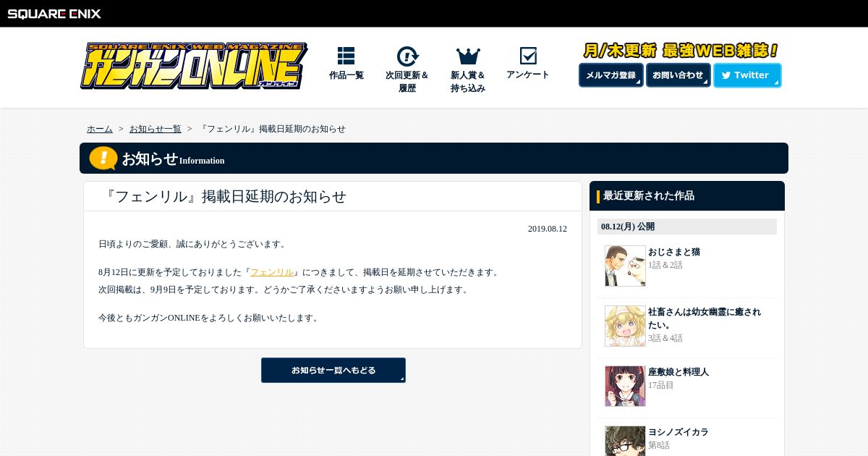Image resolution: width=868 pixels, height=456 pixels.
Task: Open ヨシノズイカラ title link
Action: (678, 432)
